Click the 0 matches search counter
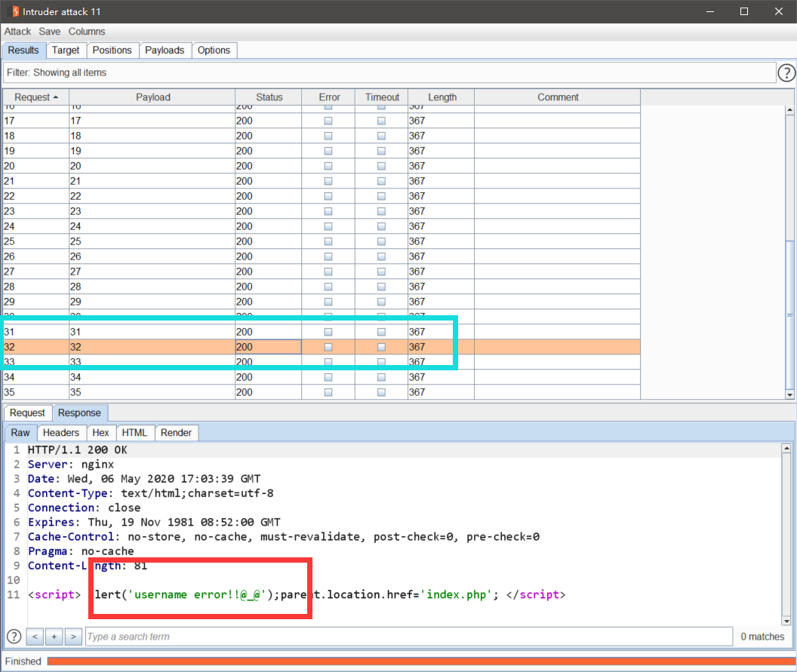 [762, 637]
